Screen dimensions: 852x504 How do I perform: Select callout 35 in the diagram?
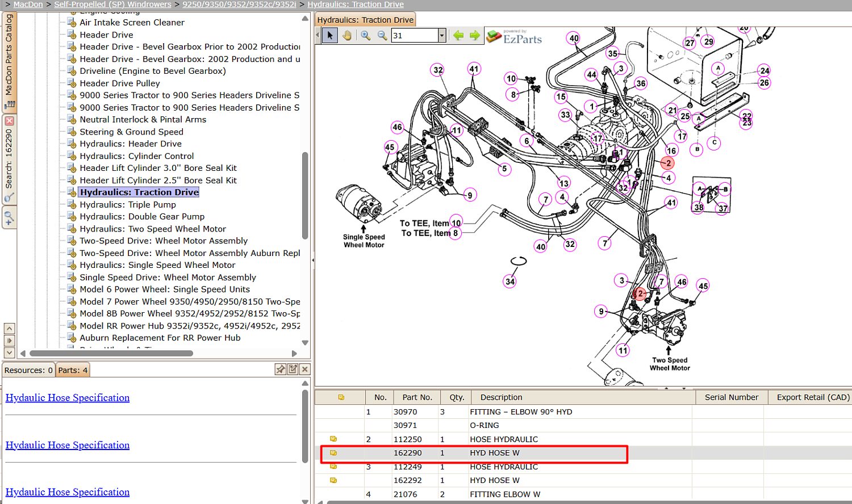point(612,54)
